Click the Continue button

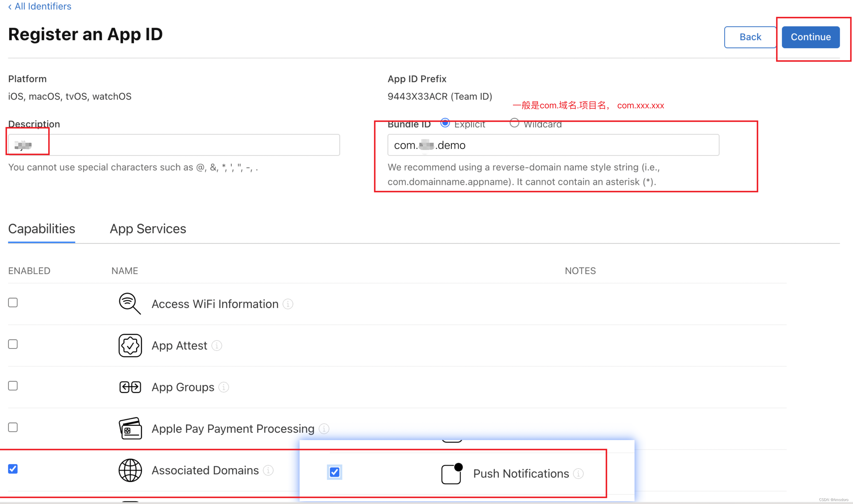pos(810,37)
